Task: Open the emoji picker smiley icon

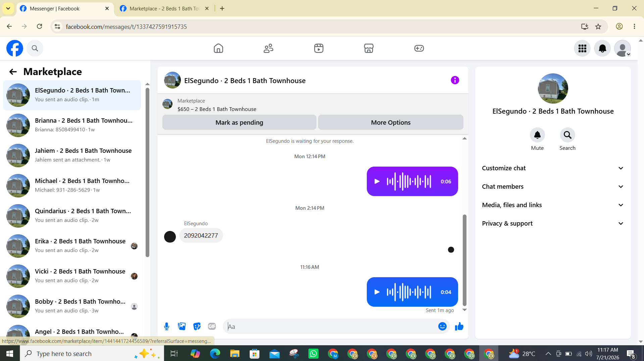Action: tap(442, 326)
